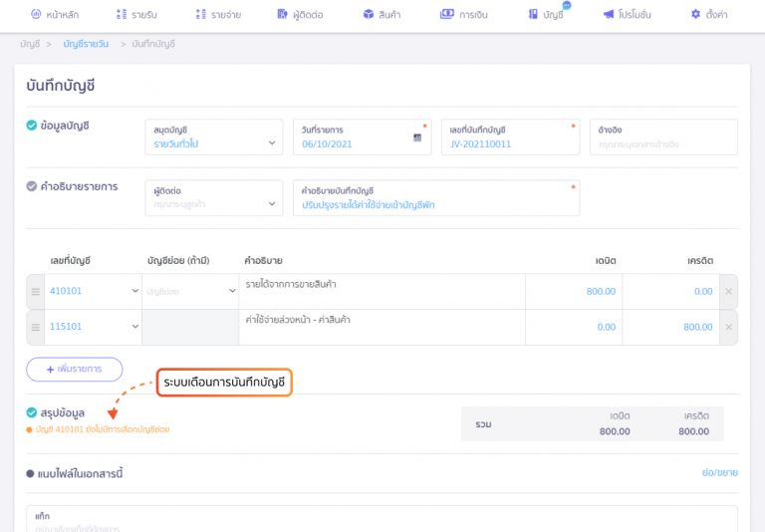Click the เพิ่มรายการ add row button
This screenshot has width=765, height=532.
(74, 370)
